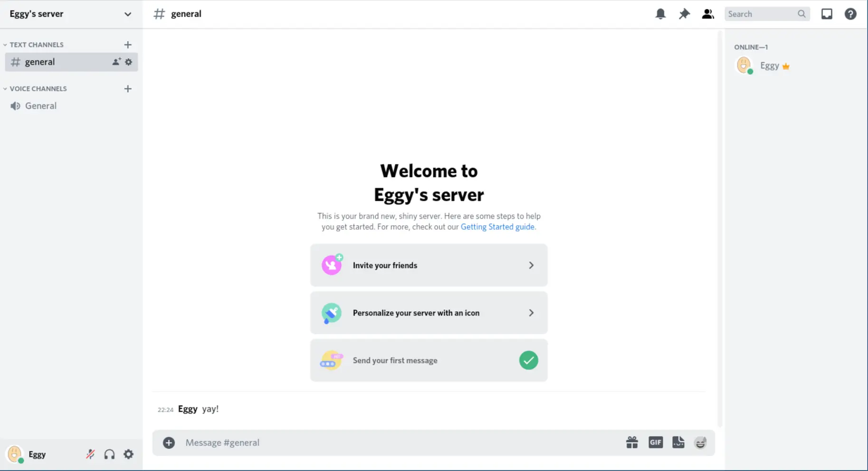Click Invite your friends
This screenshot has width=868, height=471.
[x=429, y=265]
